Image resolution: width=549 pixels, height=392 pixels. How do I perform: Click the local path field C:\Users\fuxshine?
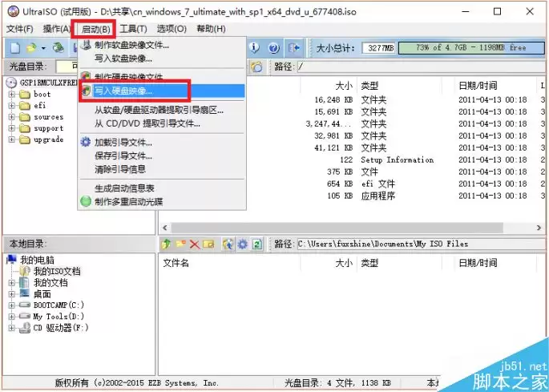coord(422,244)
